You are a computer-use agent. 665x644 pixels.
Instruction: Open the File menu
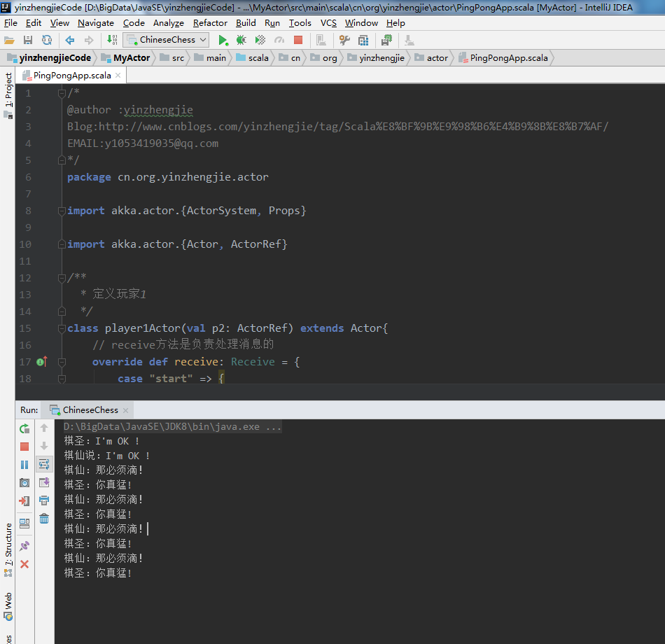point(10,23)
